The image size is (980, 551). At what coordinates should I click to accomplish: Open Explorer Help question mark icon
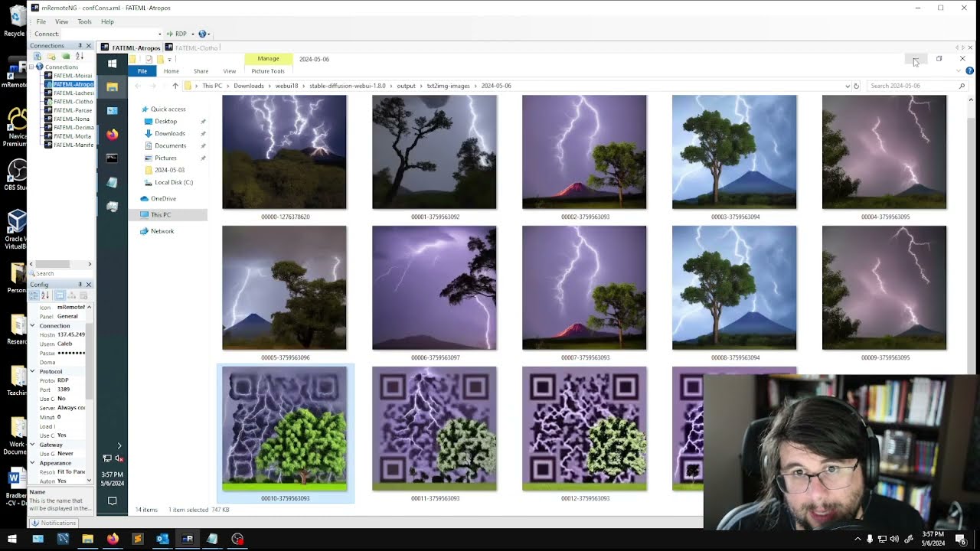point(969,71)
